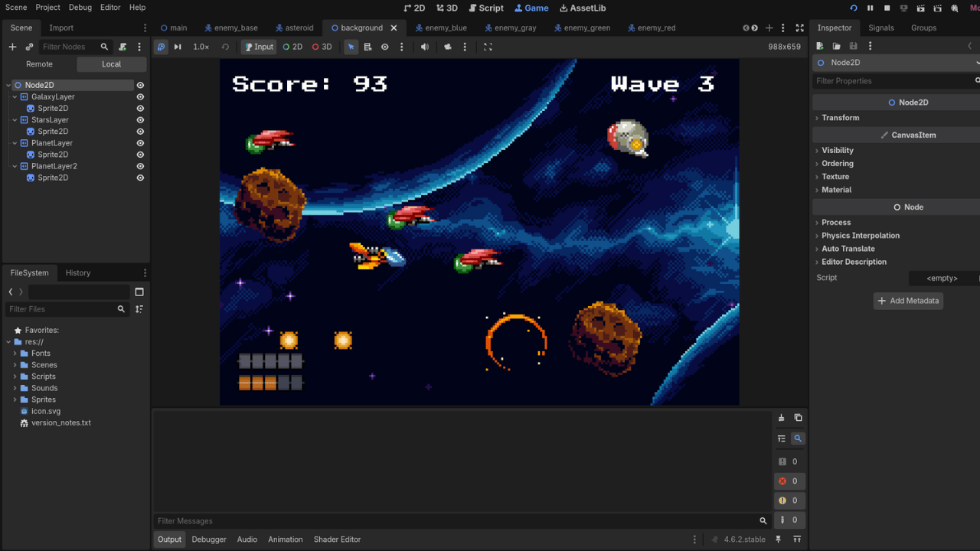Stop the running project

pyautogui.click(x=887, y=8)
